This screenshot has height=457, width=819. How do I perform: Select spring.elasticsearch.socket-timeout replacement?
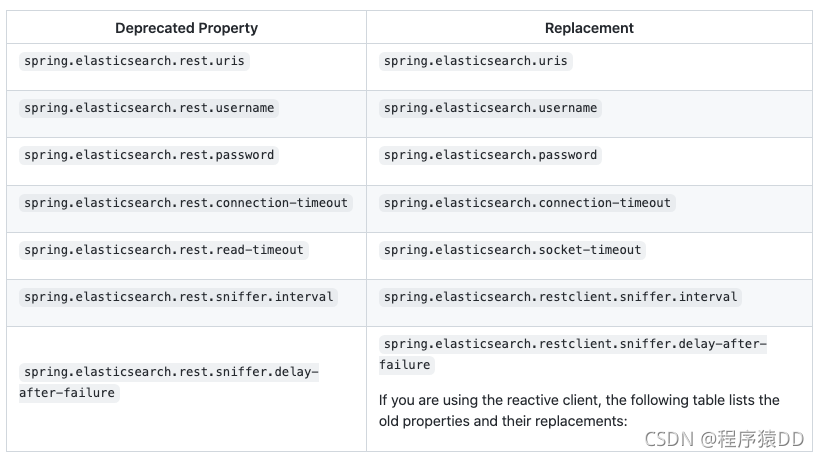point(512,250)
